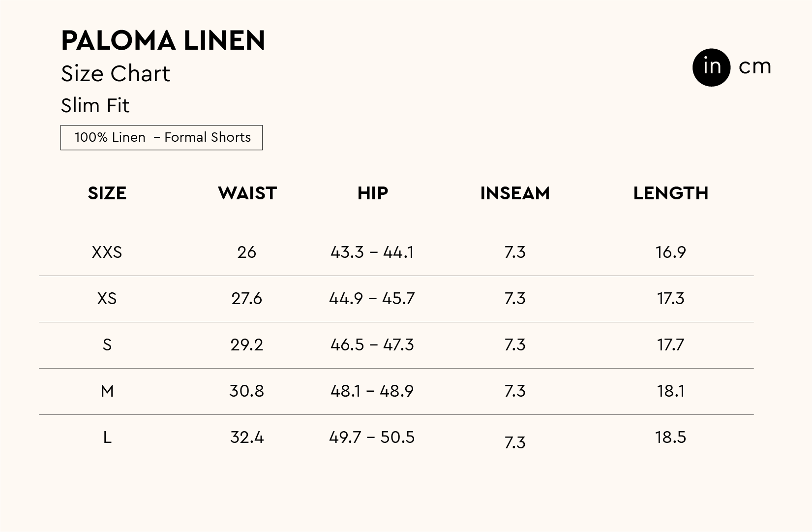Image resolution: width=812 pixels, height=532 pixels.
Task: Click the 16.9 length value
Action: (670, 252)
